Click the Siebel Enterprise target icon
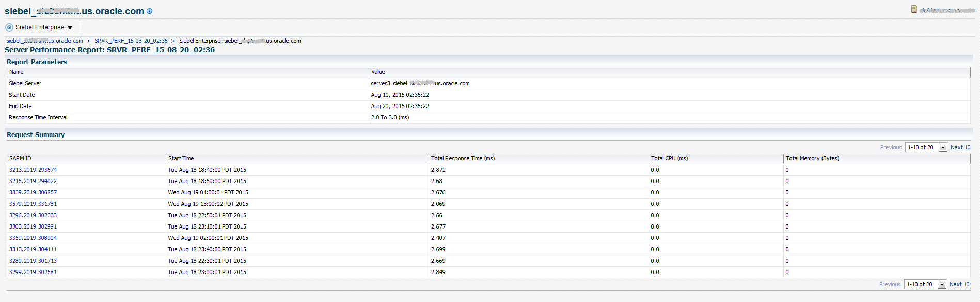Viewport: 980px width, 302px height. pyautogui.click(x=9, y=27)
